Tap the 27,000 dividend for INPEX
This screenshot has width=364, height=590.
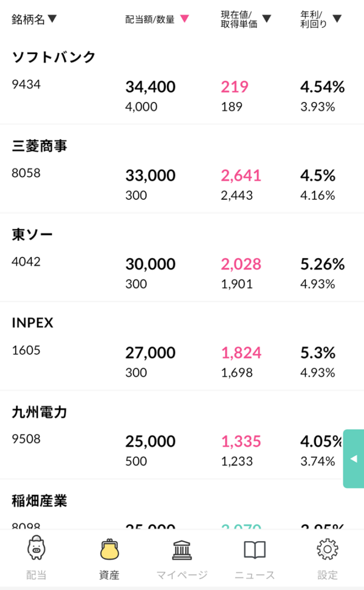[150, 353]
